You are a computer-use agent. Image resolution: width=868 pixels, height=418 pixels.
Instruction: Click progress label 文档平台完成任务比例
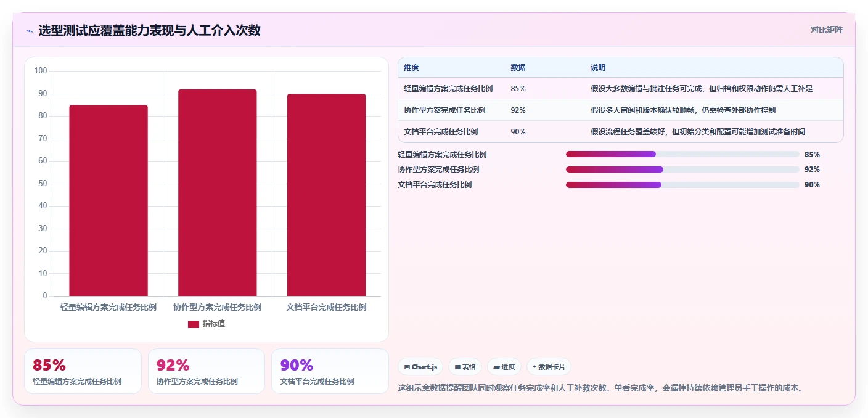pyautogui.click(x=435, y=185)
